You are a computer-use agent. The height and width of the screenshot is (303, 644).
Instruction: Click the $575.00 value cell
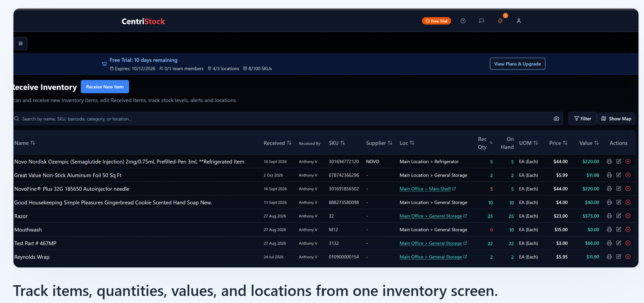[x=591, y=216]
